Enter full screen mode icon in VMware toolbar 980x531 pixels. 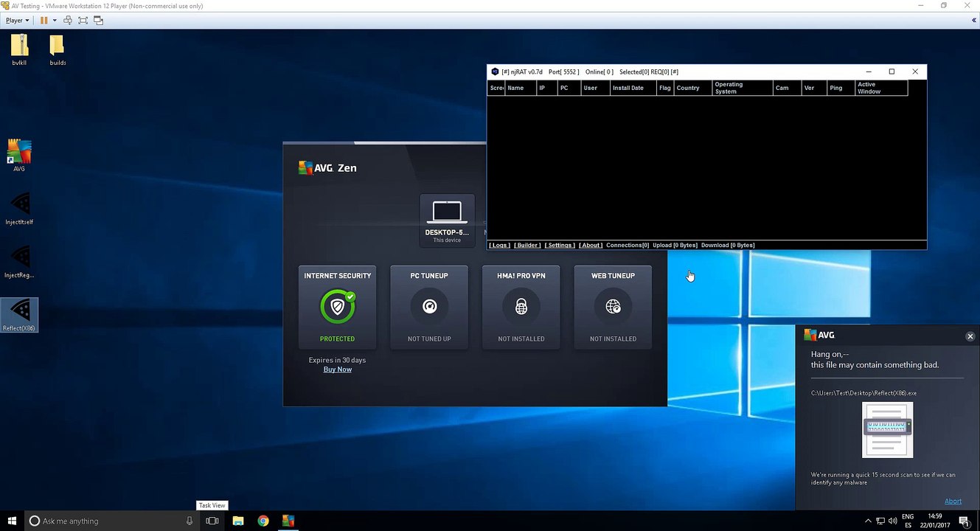coord(83,21)
